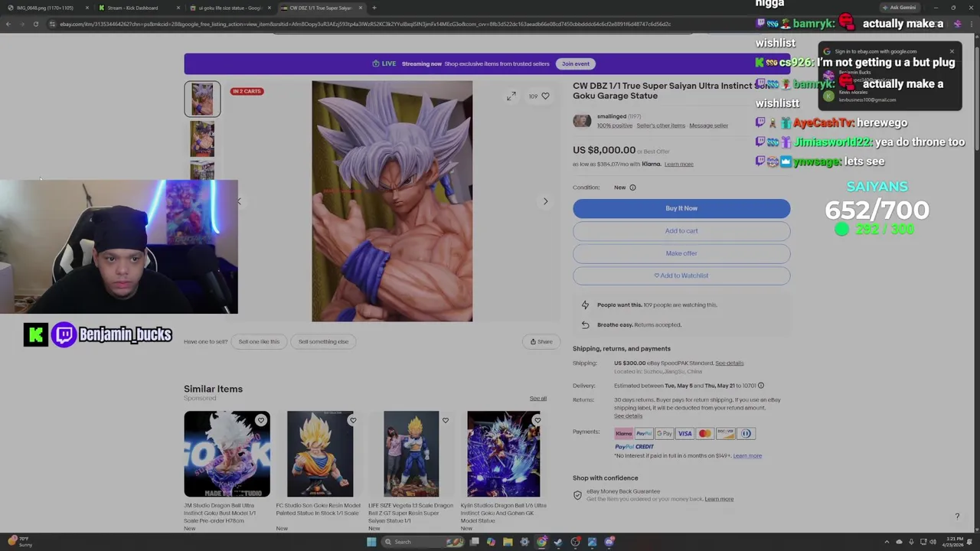Click the Klarna payment icon

[x=624, y=434]
